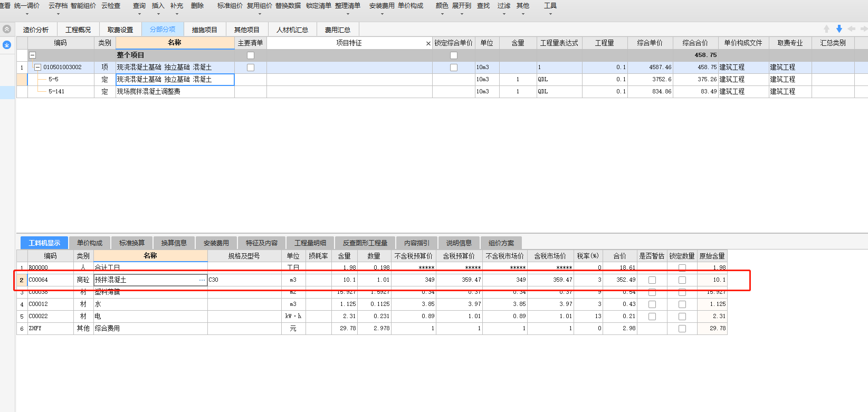Collapse the ribbon with the double-chevron icon
The height and width of the screenshot is (412, 868).
pos(7,29)
